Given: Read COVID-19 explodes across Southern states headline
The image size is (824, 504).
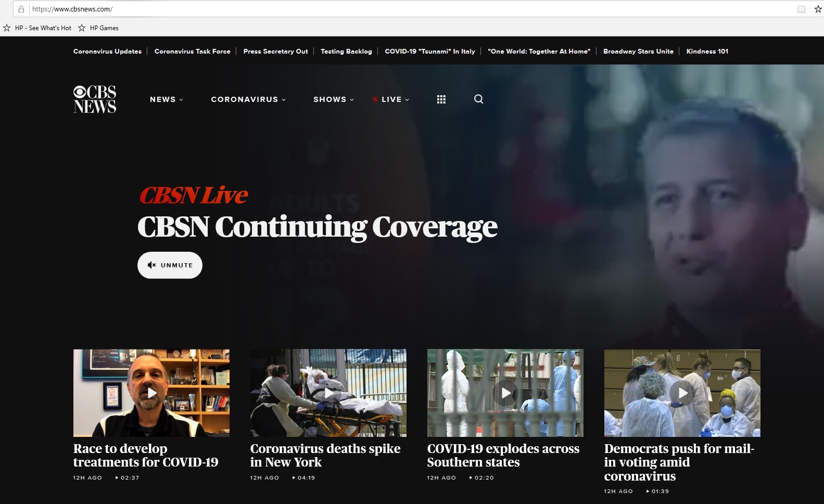Looking at the screenshot, I should tap(503, 455).
